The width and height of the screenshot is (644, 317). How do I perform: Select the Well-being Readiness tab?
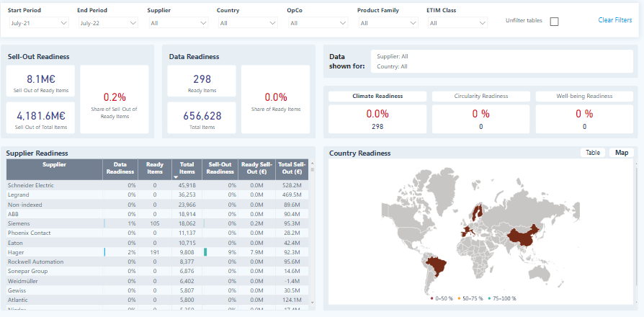tap(584, 96)
